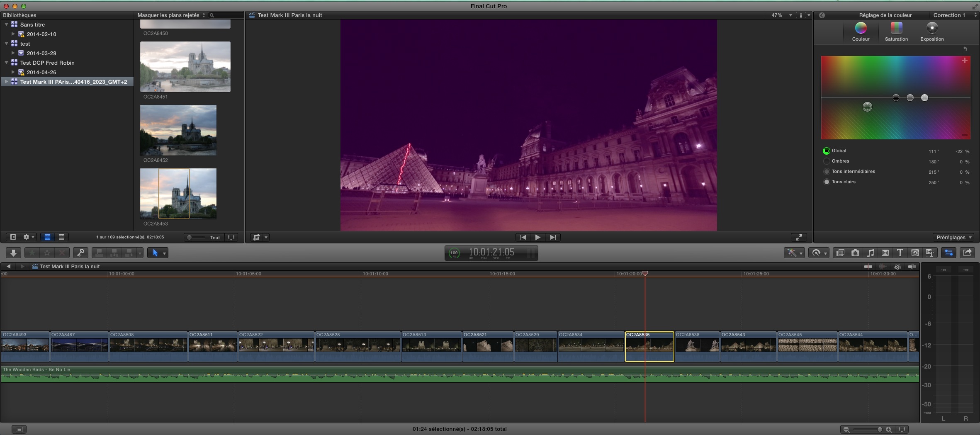The width and height of the screenshot is (980, 435).
Task: Open the Masquer les plans rejetés filter
Action: (x=171, y=15)
